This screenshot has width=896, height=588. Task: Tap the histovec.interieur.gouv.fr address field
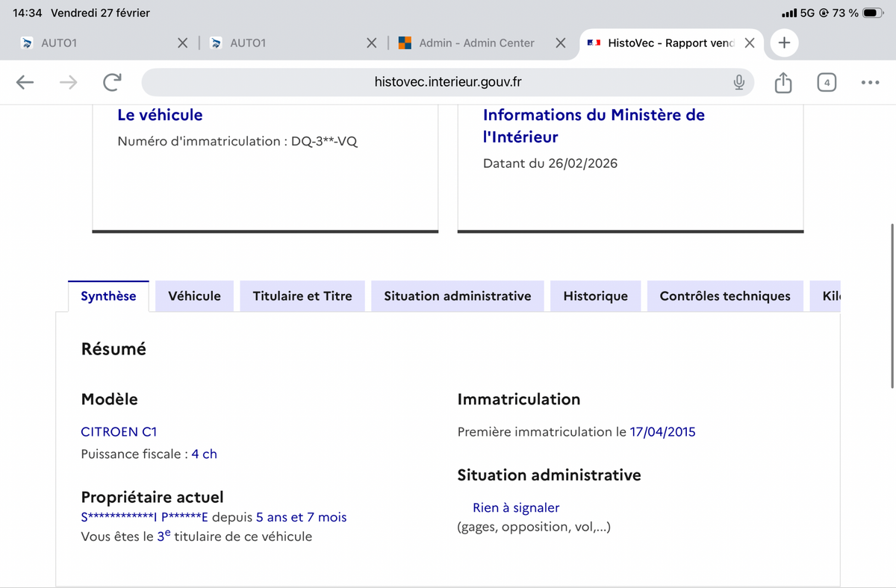pos(448,82)
